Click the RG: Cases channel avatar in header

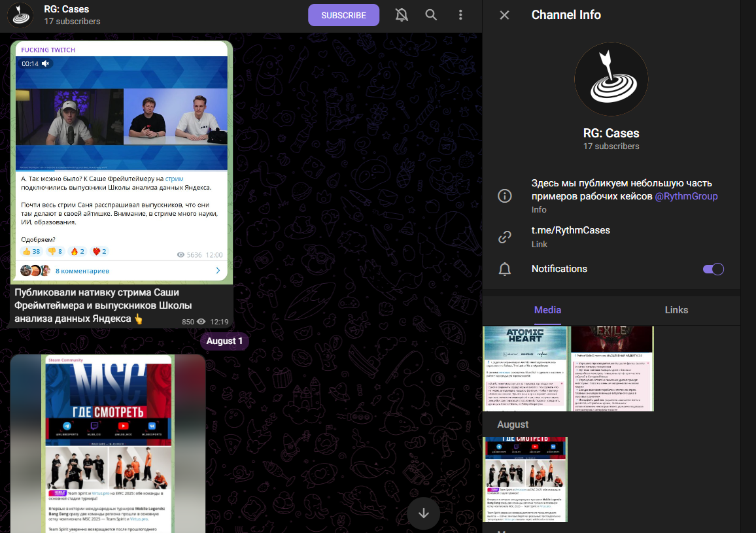click(x=20, y=15)
